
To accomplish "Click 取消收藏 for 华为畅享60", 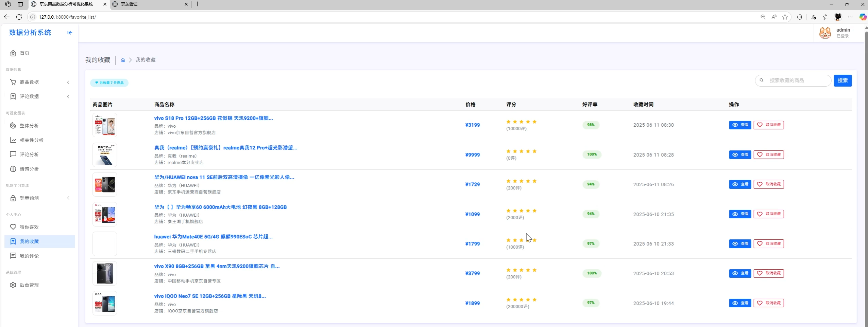I will (x=769, y=214).
